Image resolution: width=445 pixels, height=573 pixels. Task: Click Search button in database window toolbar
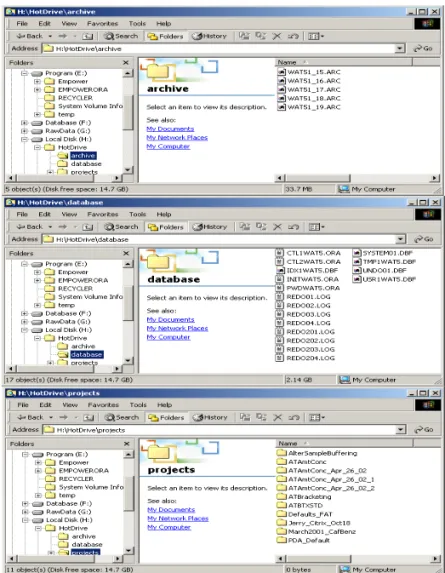(121, 227)
